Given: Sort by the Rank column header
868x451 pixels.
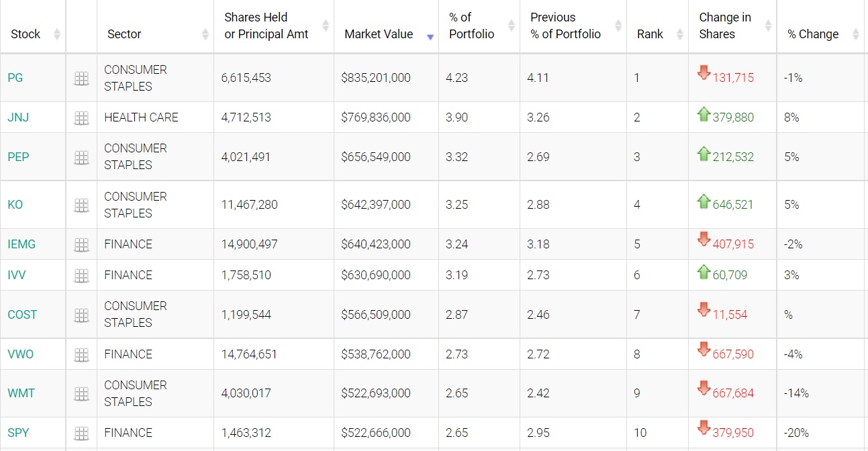Looking at the screenshot, I should (650, 34).
